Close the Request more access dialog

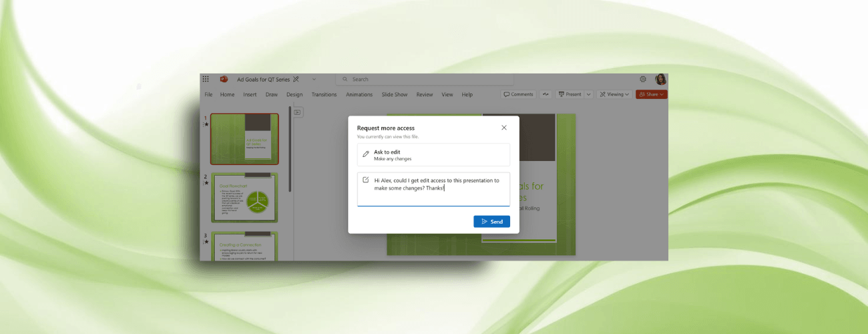pyautogui.click(x=504, y=128)
